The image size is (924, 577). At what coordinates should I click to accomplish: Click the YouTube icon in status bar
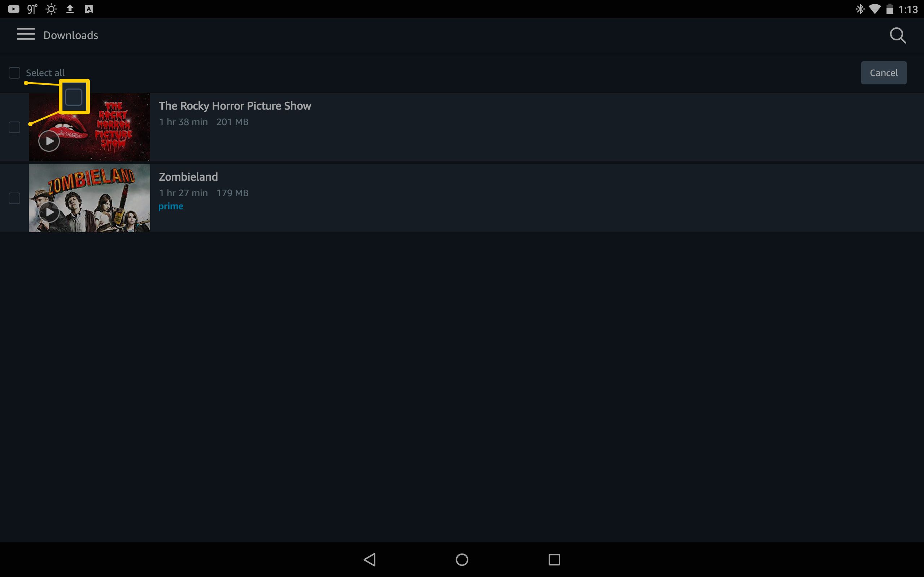tap(12, 9)
